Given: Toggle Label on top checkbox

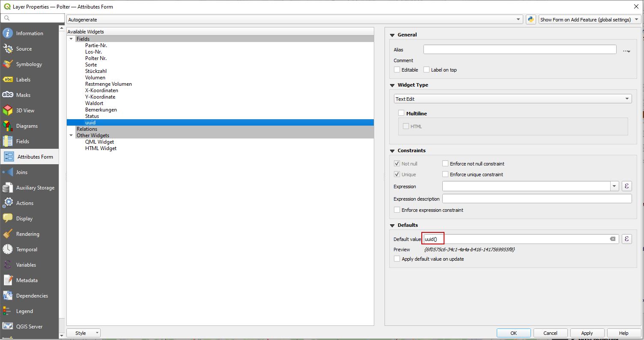Looking at the screenshot, I should tap(426, 70).
